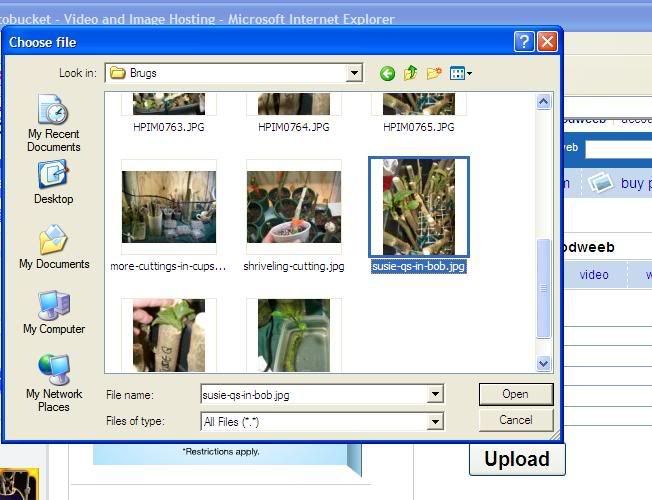Select the hand-held rooted cutting thumbnail
The image size is (652, 500).
tap(169, 335)
